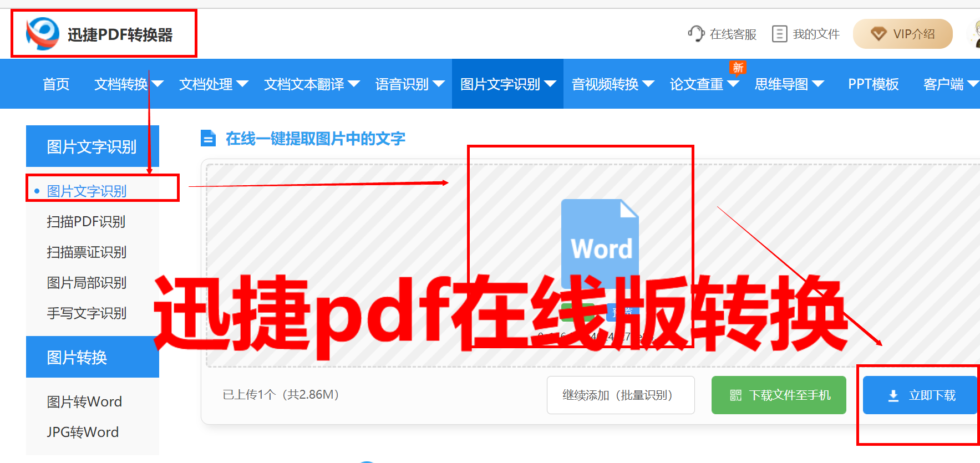Open the 音视频转换 menu
Viewport: 980px width, 463px height.
[x=605, y=84]
